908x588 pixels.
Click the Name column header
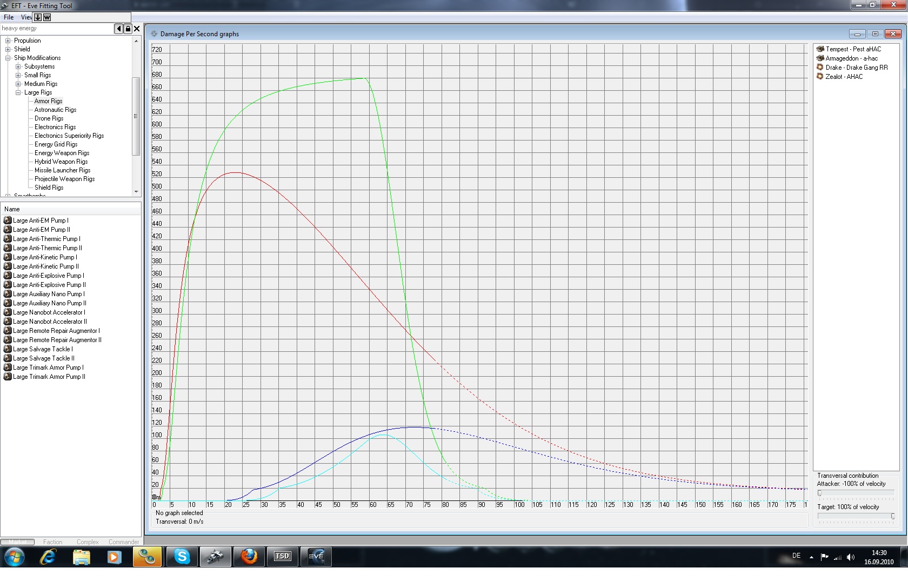click(x=71, y=209)
